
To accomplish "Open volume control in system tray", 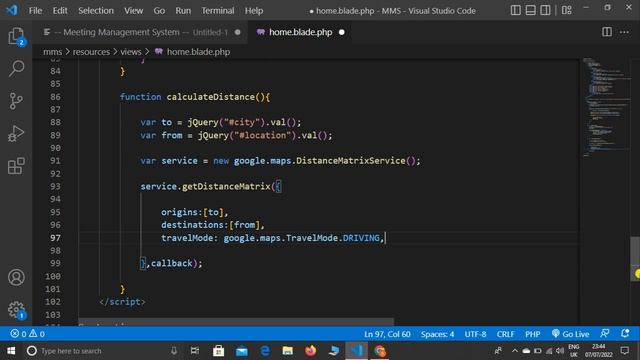I will click(x=560, y=351).
